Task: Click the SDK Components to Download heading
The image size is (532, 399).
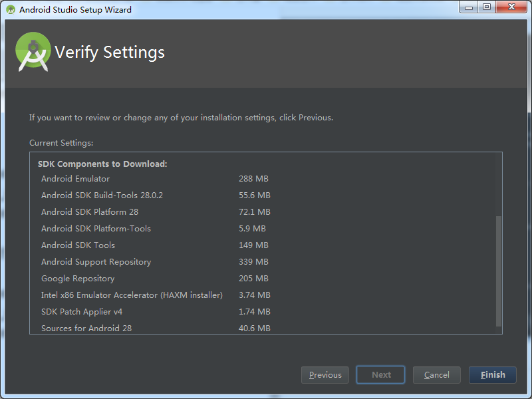Action: point(102,164)
